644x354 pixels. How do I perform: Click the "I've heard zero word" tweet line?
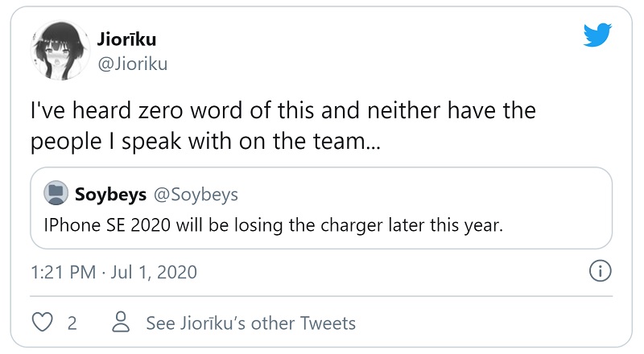point(283,110)
